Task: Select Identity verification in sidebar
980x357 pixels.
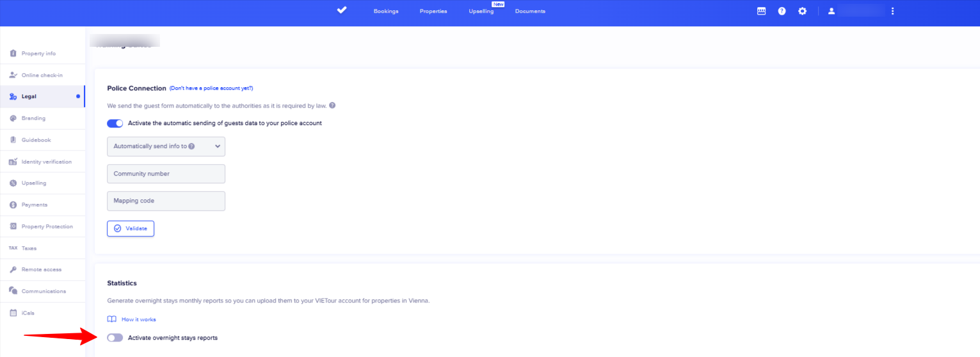Action: click(46, 162)
